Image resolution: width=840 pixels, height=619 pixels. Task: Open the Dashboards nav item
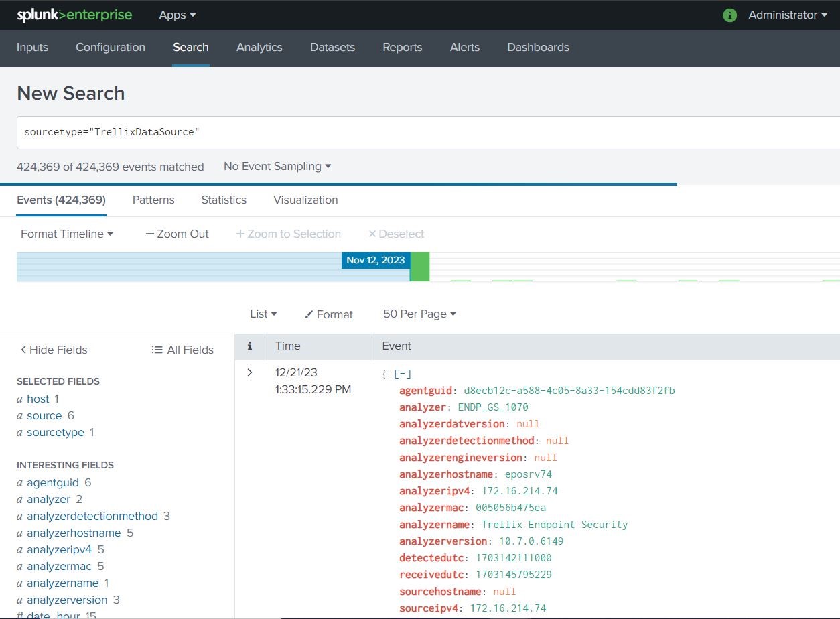pos(538,47)
